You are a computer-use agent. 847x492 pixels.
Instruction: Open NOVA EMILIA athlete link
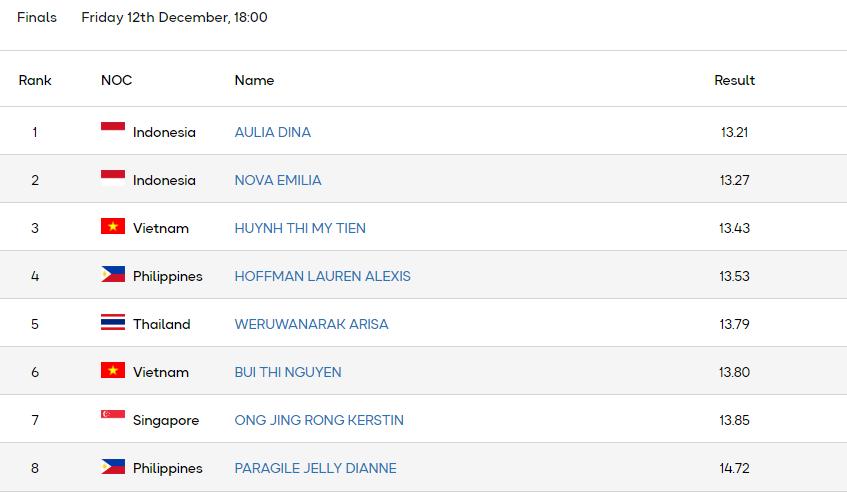278,180
